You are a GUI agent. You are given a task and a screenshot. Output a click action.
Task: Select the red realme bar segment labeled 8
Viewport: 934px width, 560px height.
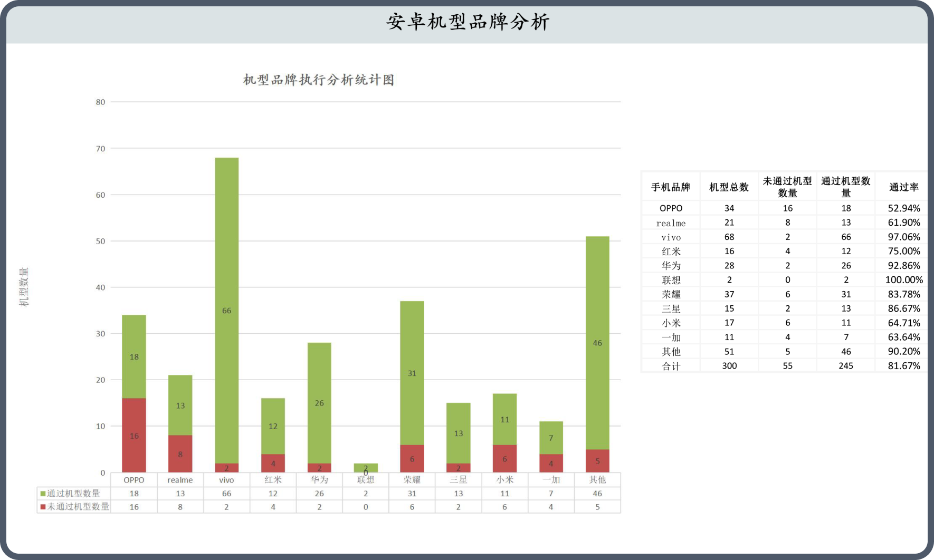click(x=180, y=453)
